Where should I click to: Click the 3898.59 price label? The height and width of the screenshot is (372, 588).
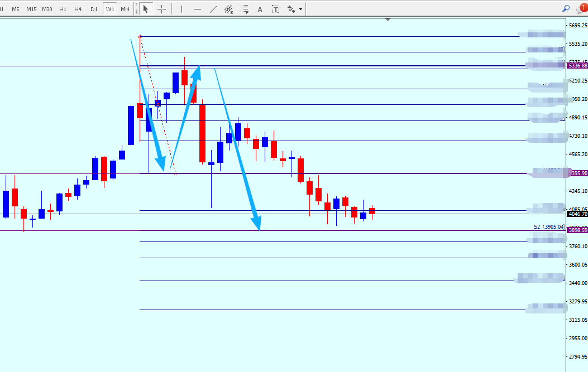tap(577, 230)
